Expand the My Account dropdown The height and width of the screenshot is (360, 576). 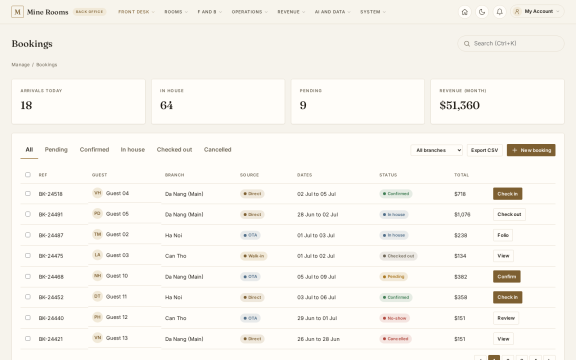[537, 11]
